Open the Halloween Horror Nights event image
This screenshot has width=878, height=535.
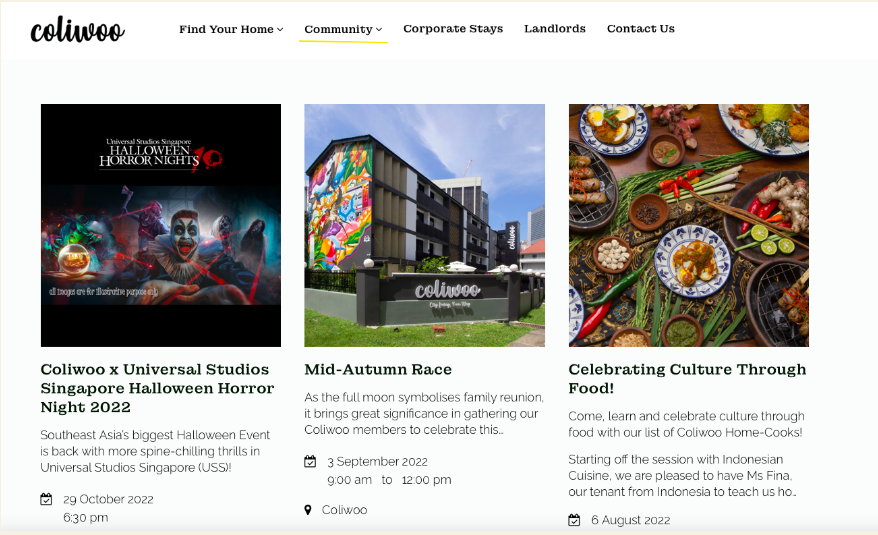tap(161, 225)
